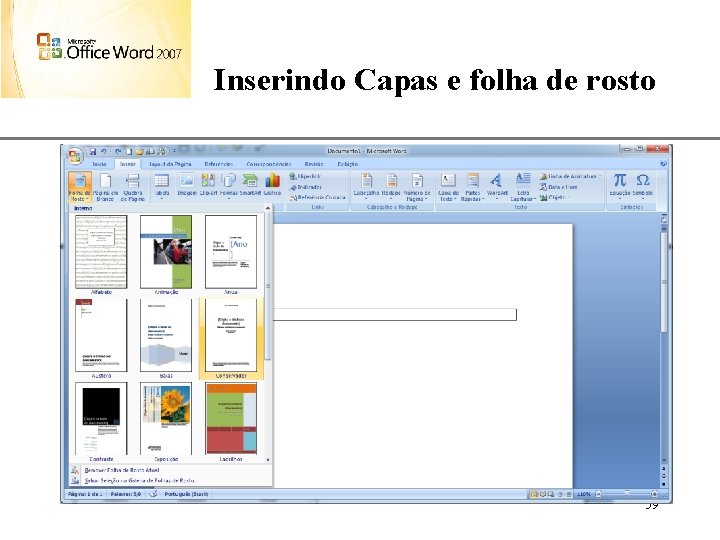Switch to the Início tab
Screen dimensions: 720x540
[x=99, y=164]
